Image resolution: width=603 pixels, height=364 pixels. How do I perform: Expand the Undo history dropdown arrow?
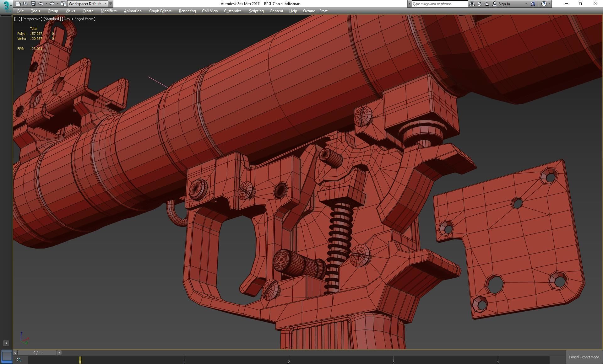point(46,4)
